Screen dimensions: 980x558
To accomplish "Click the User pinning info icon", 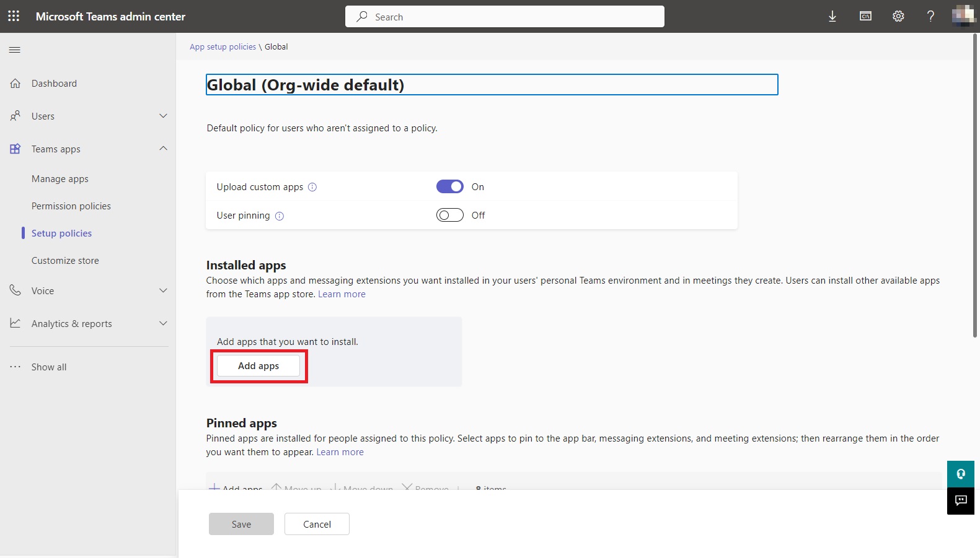I will click(x=280, y=216).
